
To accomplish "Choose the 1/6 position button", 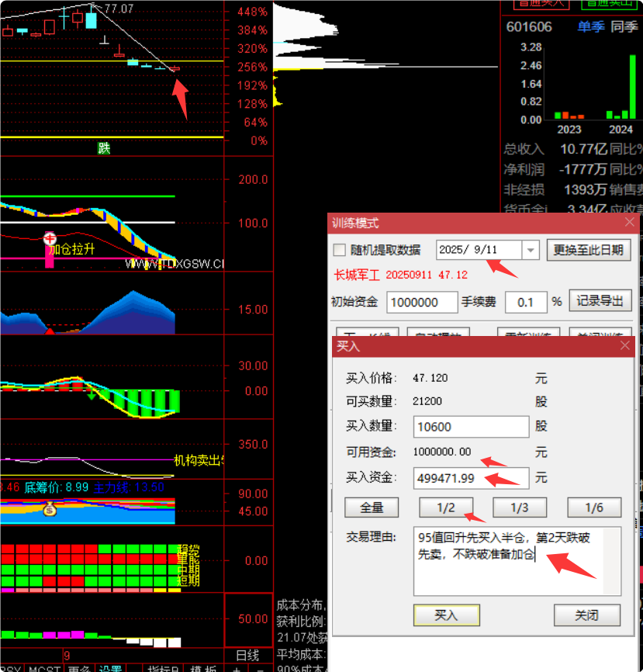I will point(594,507).
